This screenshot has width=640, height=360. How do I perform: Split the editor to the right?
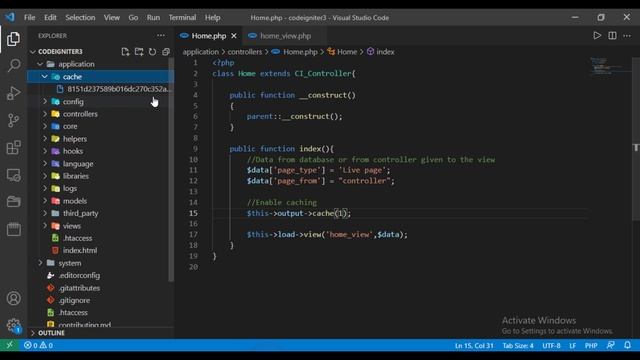click(612, 36)
